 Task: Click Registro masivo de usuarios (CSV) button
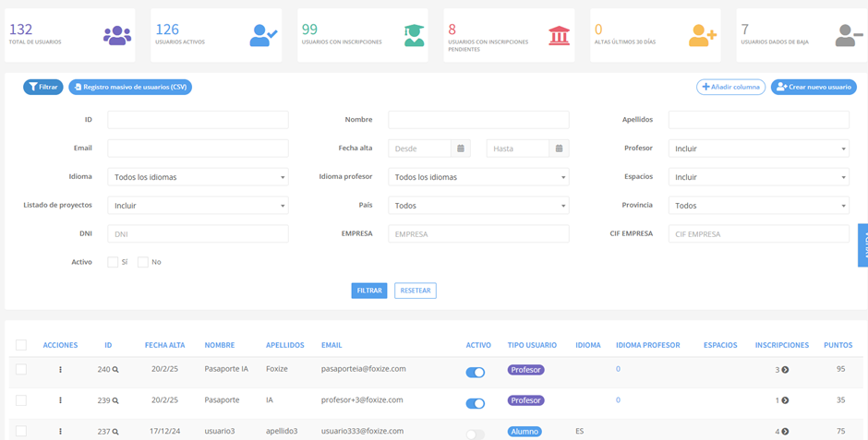coord(130,88)
